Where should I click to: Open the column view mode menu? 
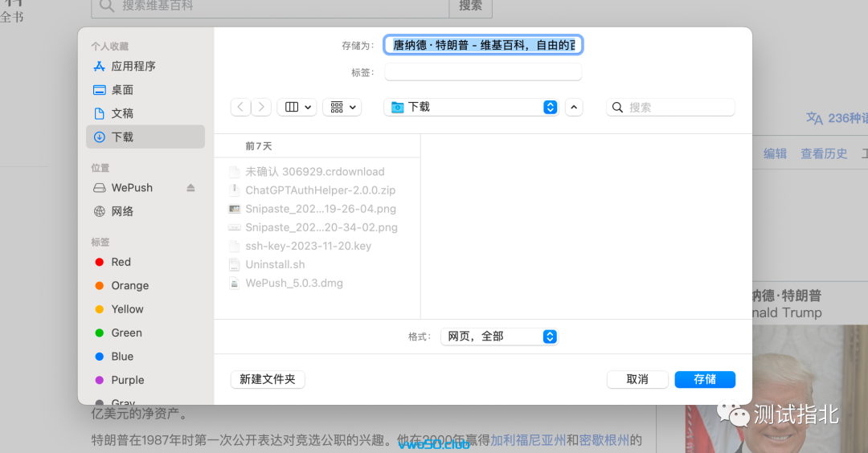pos(297,107)
